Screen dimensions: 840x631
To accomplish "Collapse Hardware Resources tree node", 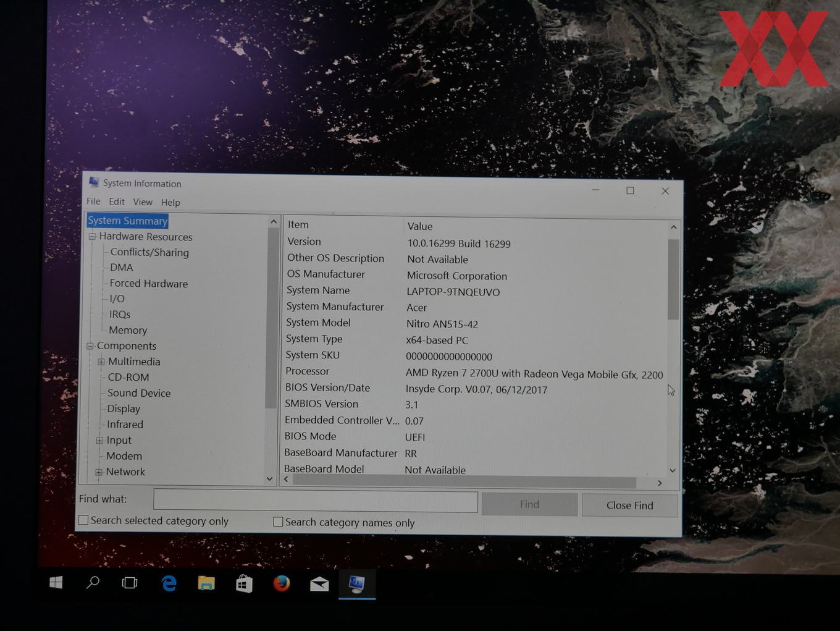I will tap(92, 236).
